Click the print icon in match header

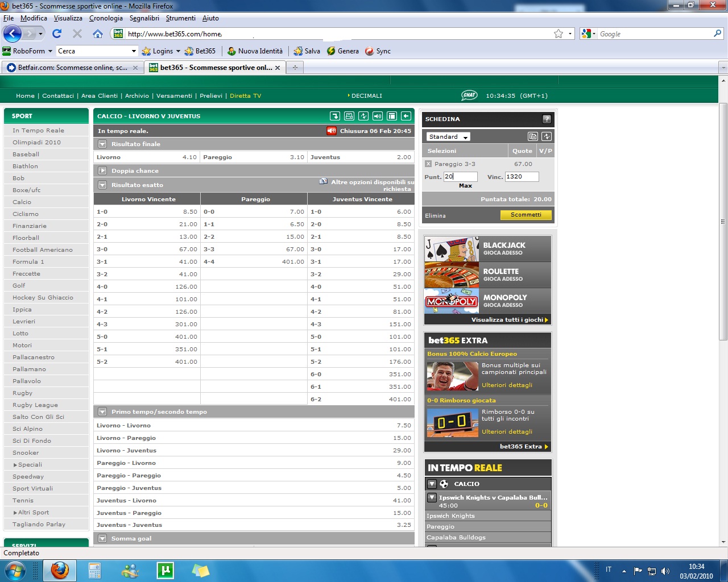click(349, 116)
